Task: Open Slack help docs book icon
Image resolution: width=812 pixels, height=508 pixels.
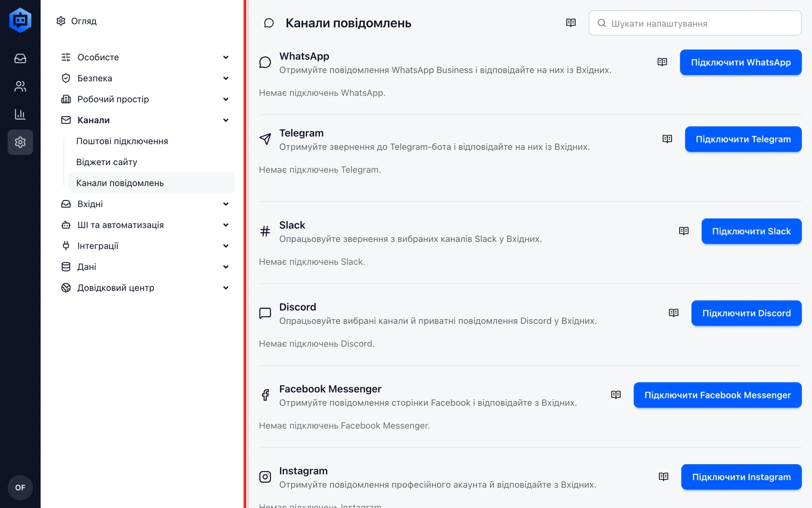Action: 684,231
